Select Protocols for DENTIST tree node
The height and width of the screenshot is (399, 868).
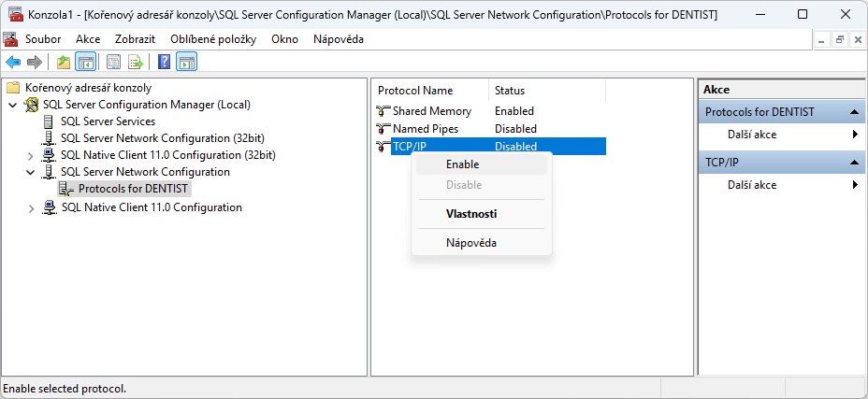click(134, 189)
